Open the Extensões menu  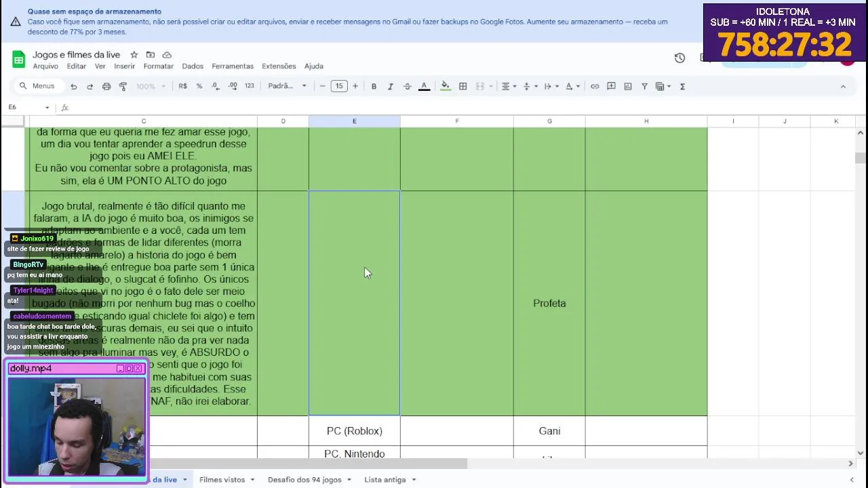pos(279,66)
